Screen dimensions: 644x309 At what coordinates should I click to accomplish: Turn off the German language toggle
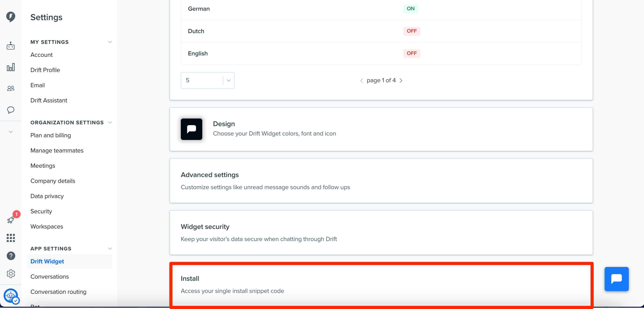pyautogui.click(x=411, y=9)
